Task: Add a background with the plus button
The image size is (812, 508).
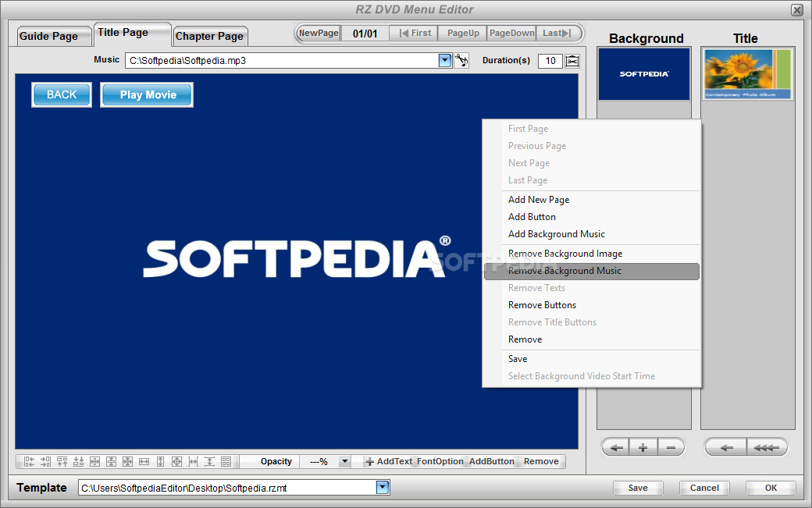Action: (x=643, y=447)
